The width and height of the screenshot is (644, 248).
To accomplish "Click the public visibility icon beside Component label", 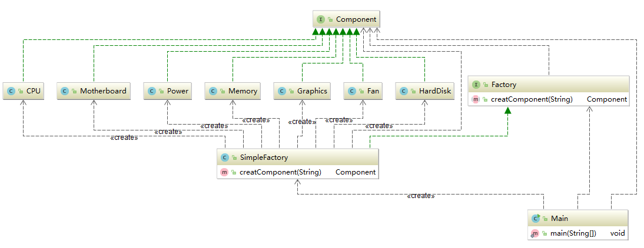I will coord(330,19).
